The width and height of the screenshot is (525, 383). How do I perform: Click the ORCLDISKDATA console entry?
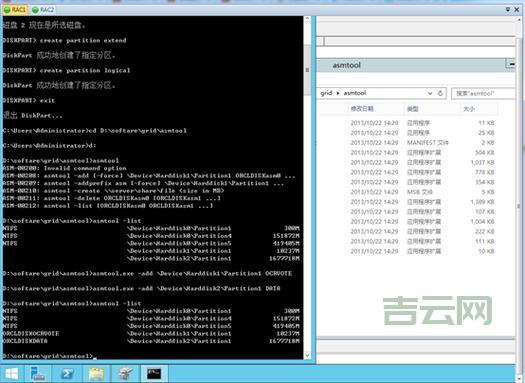25,341
